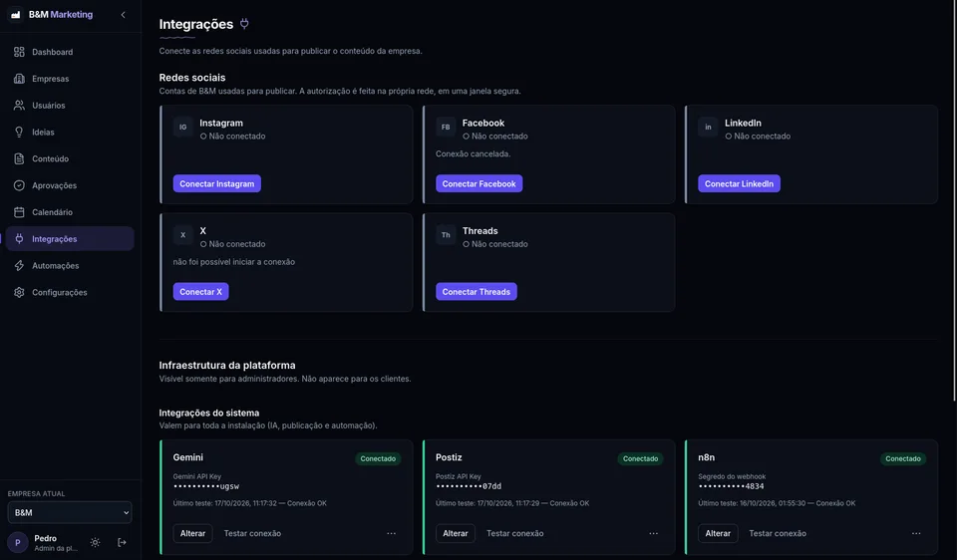Click the Automações lightning bolt icon
The image size is (957, 560).
[20, 265]
